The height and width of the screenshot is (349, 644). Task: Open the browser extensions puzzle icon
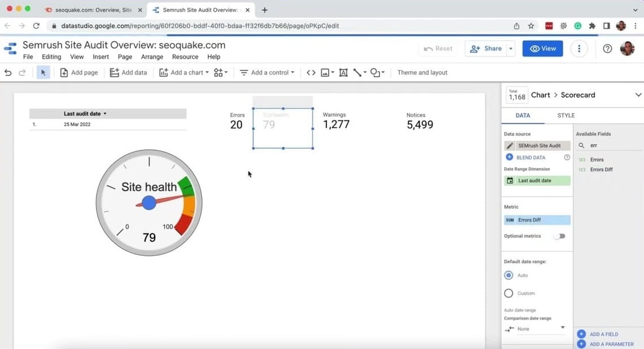[592, 26]
